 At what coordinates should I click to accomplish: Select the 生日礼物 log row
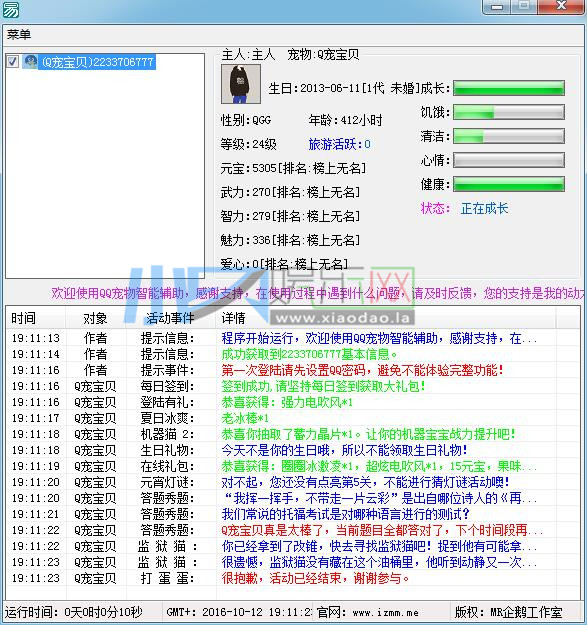point(293,450)
